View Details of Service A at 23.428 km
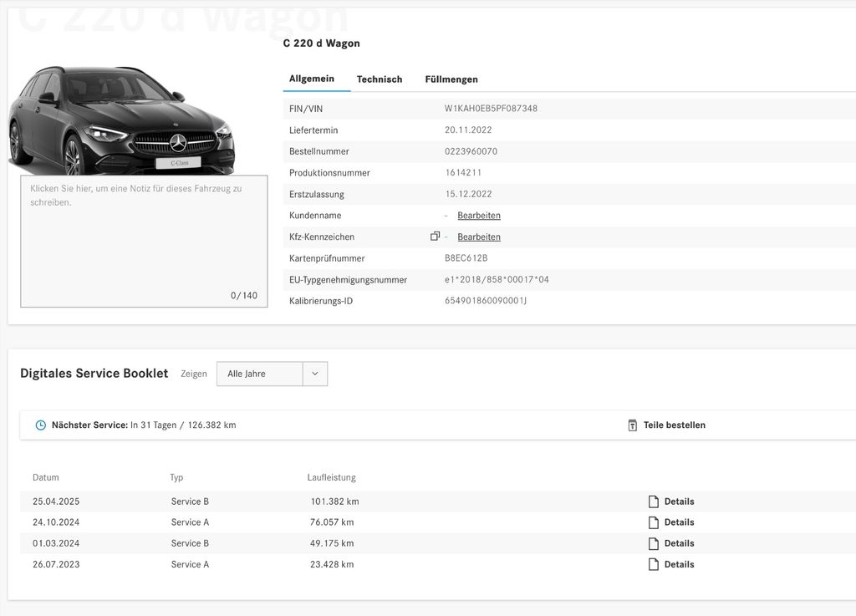 tap(679, 564)
